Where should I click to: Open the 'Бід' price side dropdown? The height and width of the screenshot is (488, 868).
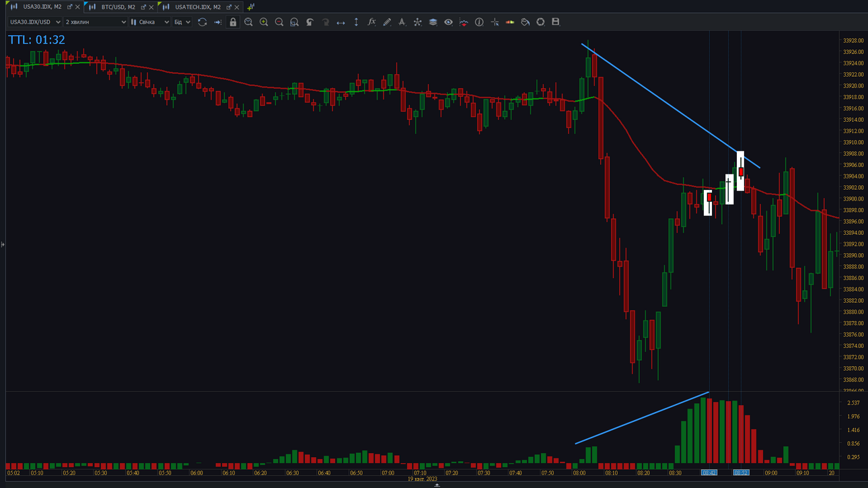182,22
